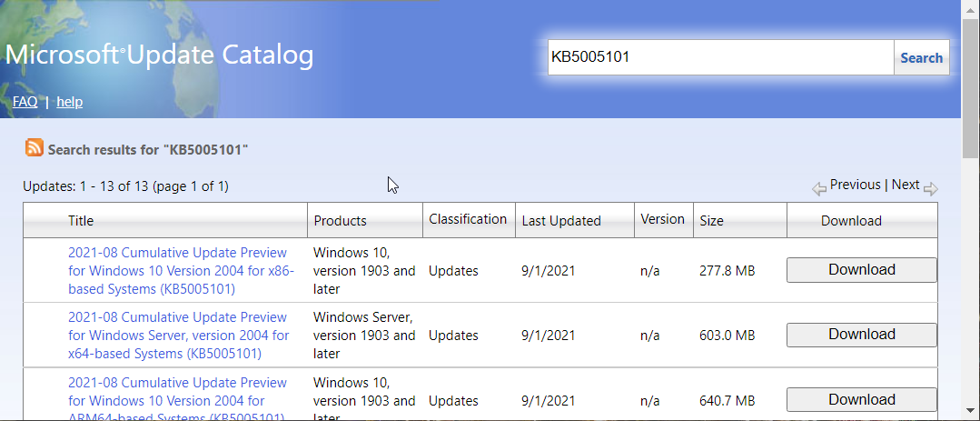Sort results by Last Updated column
This screenshot has height=421, width=980.
pyautogui.click(x=561, y=221)
